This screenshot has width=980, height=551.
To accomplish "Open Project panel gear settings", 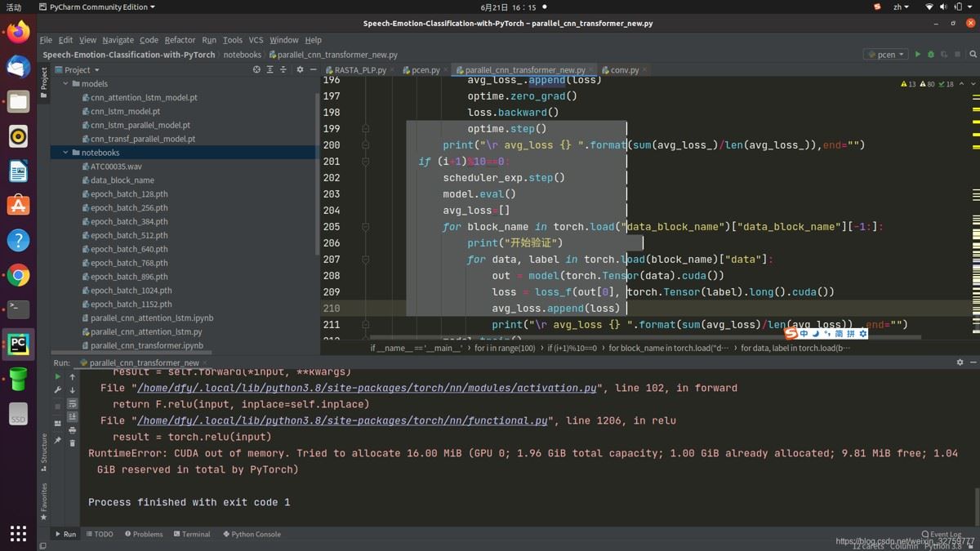I will pos(300,70).
